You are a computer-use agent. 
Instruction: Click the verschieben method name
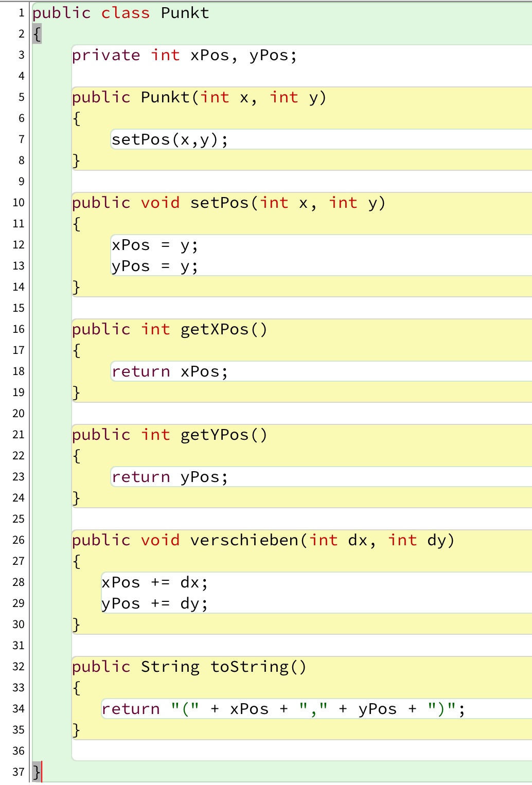(244, 540)
